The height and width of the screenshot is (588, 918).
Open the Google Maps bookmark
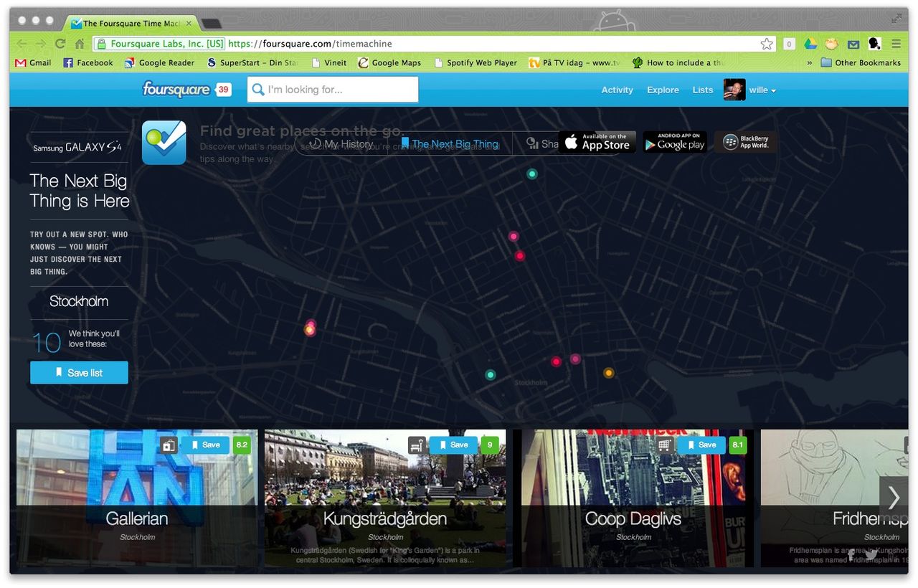tap(389, 63)
